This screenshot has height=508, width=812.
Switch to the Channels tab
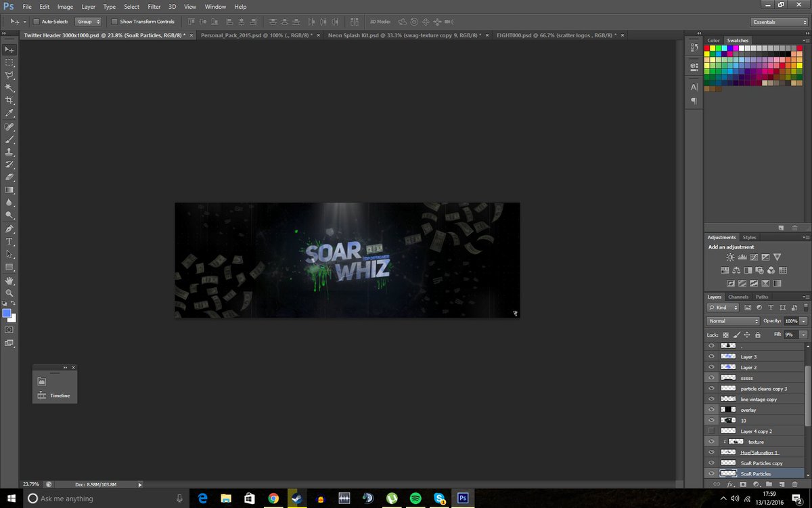[738, 297]
